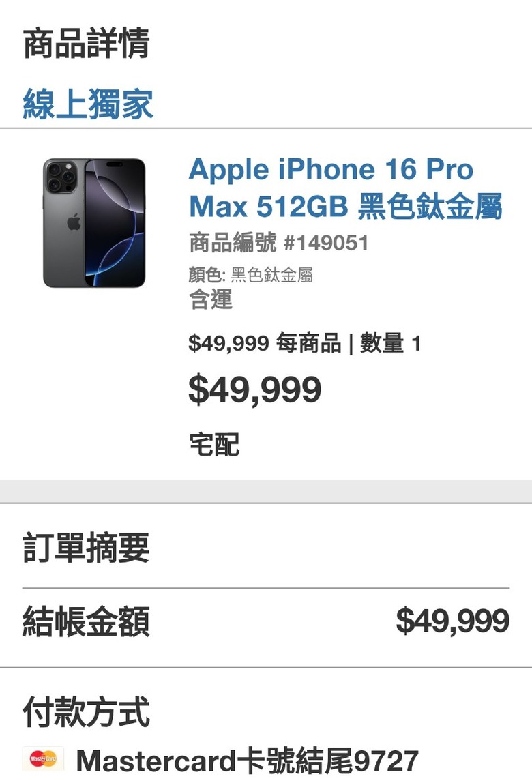532x781 pixels.
Task: Click the gray divider band below 宅配
Action: tap(266, 492)
